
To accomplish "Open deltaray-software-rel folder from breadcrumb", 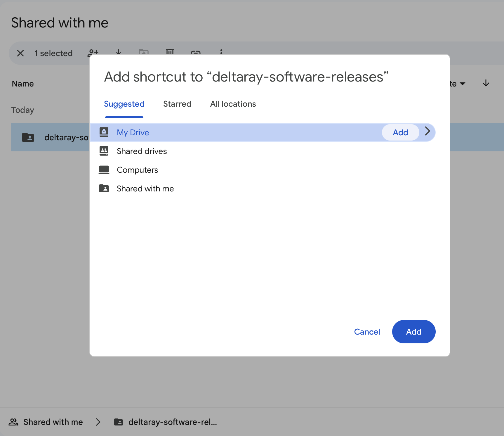I will [x=173, y=422].
